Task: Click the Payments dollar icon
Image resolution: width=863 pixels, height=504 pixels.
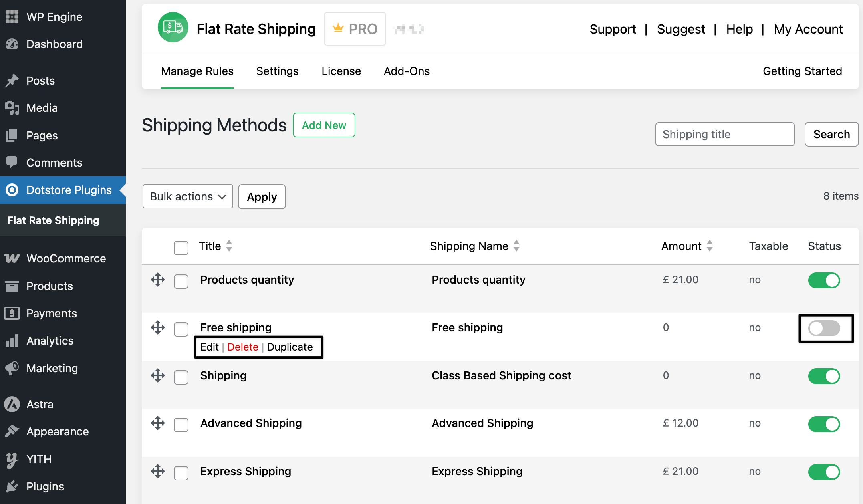Action: [x=12, y=313]
